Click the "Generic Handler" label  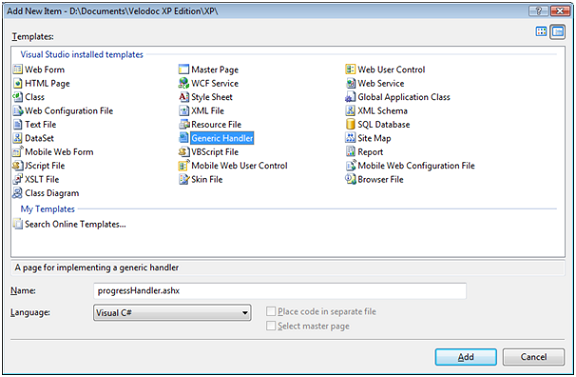point(222,138)
